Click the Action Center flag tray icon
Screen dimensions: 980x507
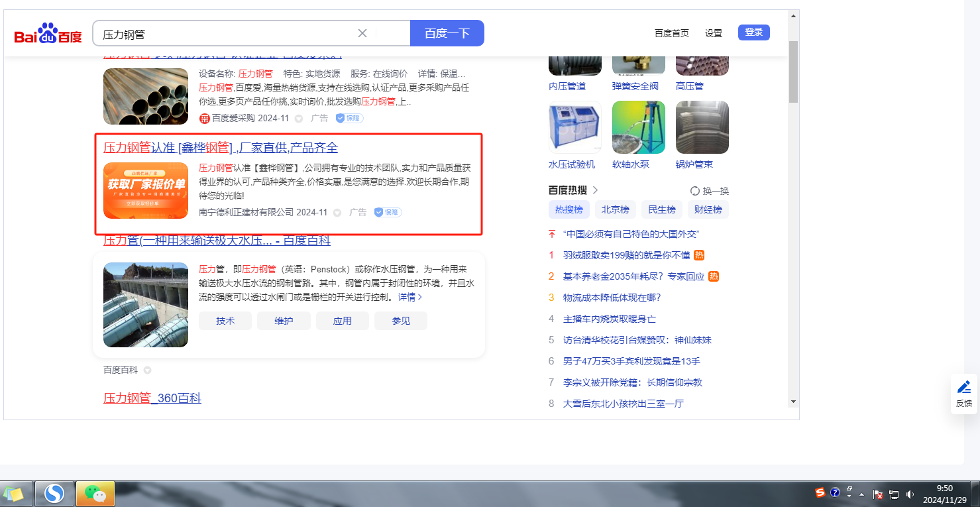[x=878, y=494]
